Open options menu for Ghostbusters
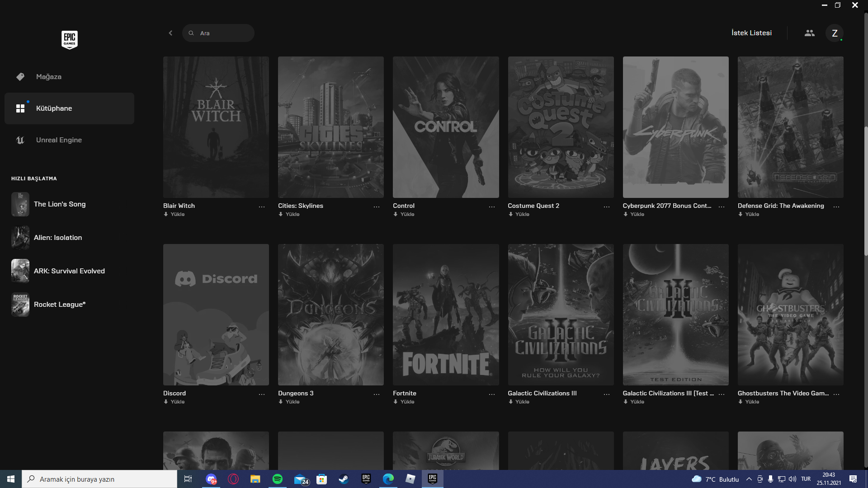 [836, 394]
